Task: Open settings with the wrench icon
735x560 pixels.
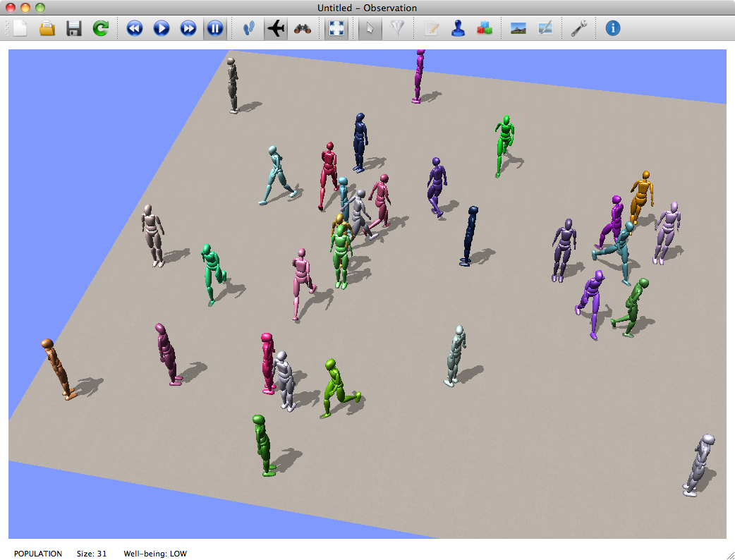Action: tap(579, 28)
